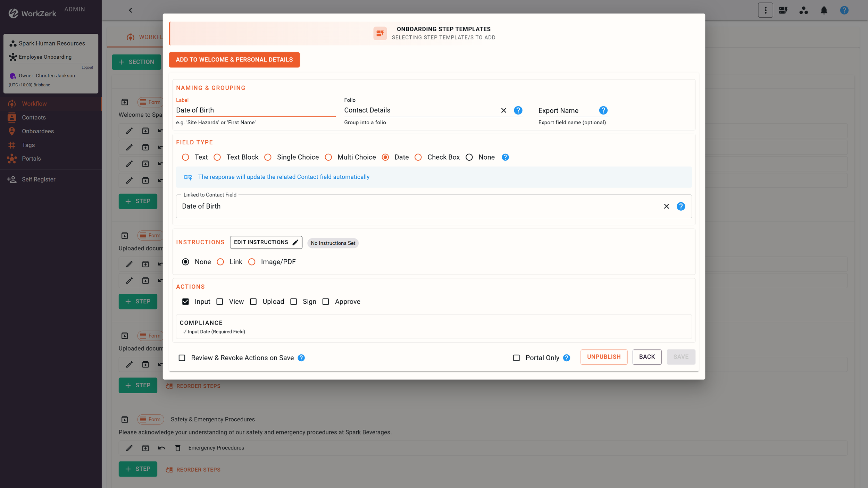Open Contacts in the sidebar
The height and width of the screenshot is (488, 868).
[34, 118]
